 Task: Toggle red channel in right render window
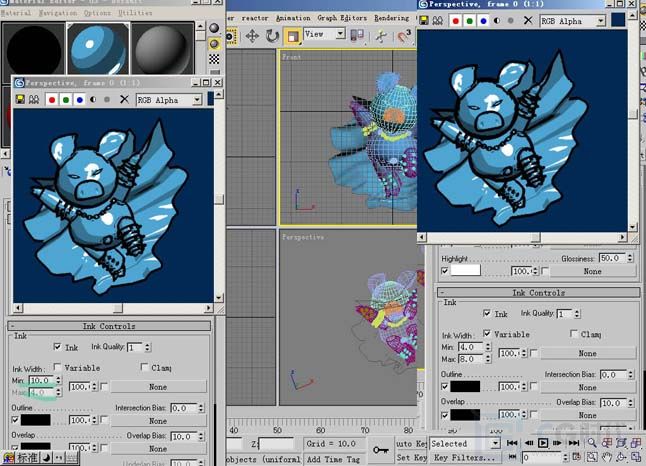[456, 21]
